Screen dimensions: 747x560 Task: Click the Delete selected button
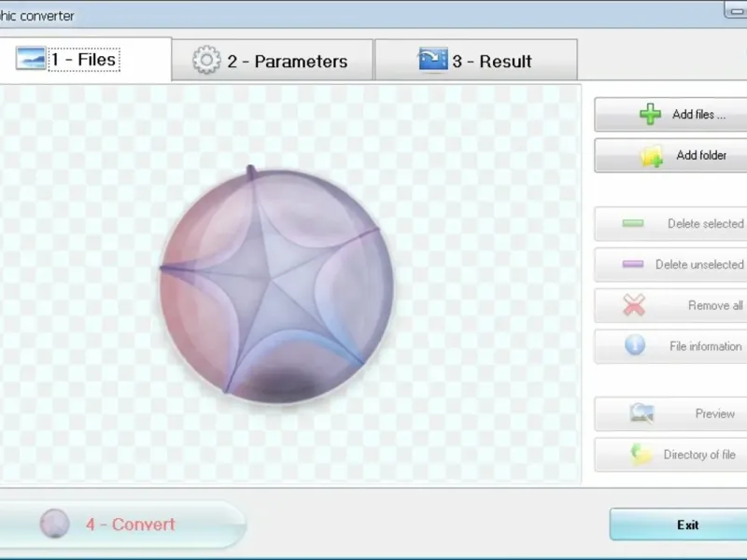[x=670, y=224]
